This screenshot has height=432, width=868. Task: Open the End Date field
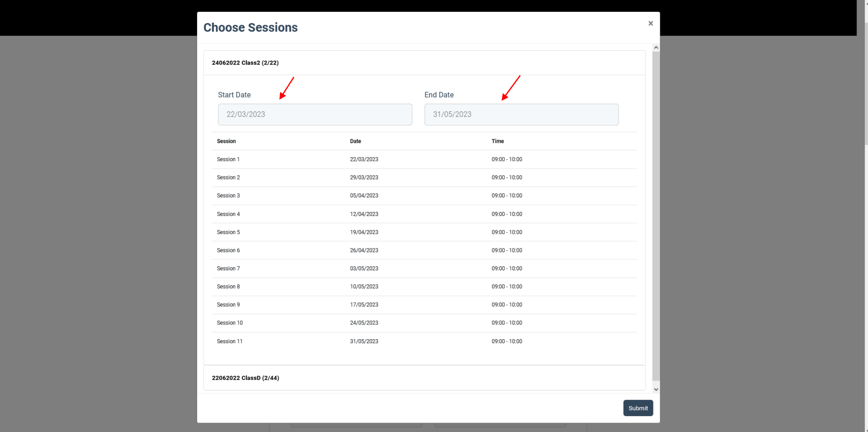(x=521, y=114)
